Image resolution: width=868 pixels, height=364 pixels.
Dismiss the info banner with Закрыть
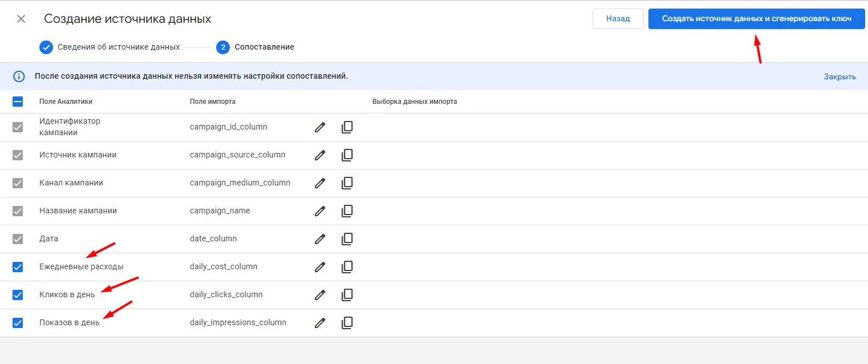pos(839,76)
